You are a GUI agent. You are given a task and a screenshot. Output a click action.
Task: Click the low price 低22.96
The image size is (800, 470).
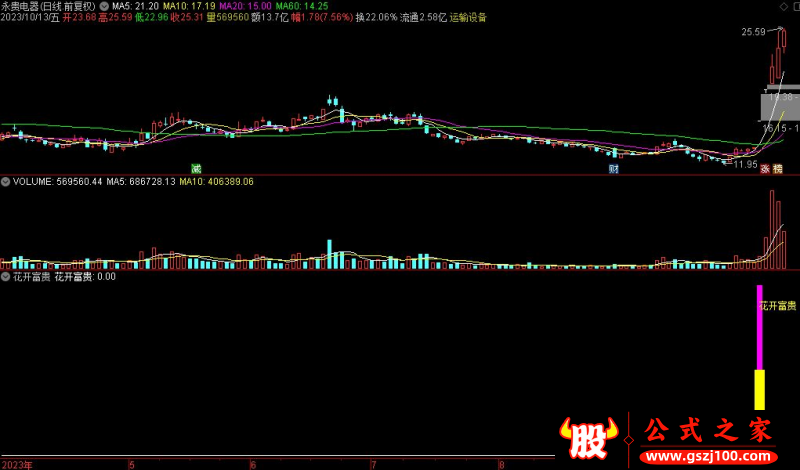(x=152, y=17)
